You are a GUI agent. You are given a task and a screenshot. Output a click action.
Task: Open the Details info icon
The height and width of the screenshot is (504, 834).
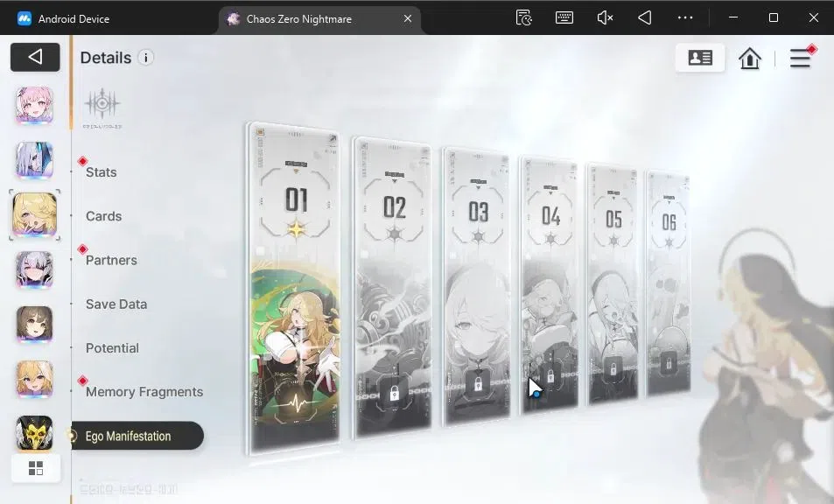146,58
